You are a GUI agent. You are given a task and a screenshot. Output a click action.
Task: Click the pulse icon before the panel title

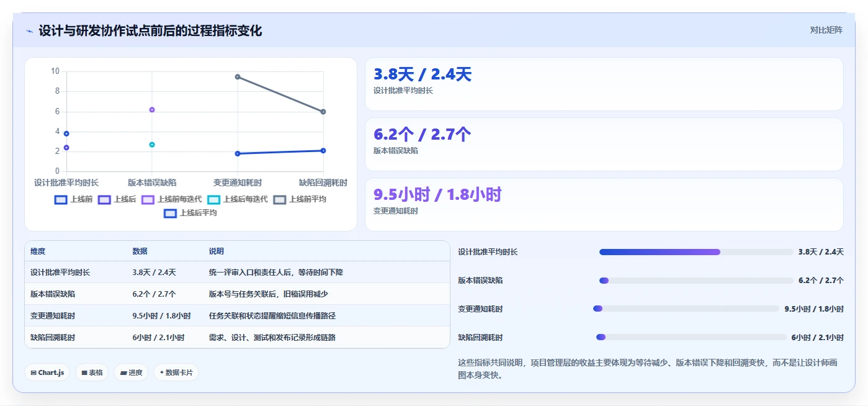click(x=30, y=31)
